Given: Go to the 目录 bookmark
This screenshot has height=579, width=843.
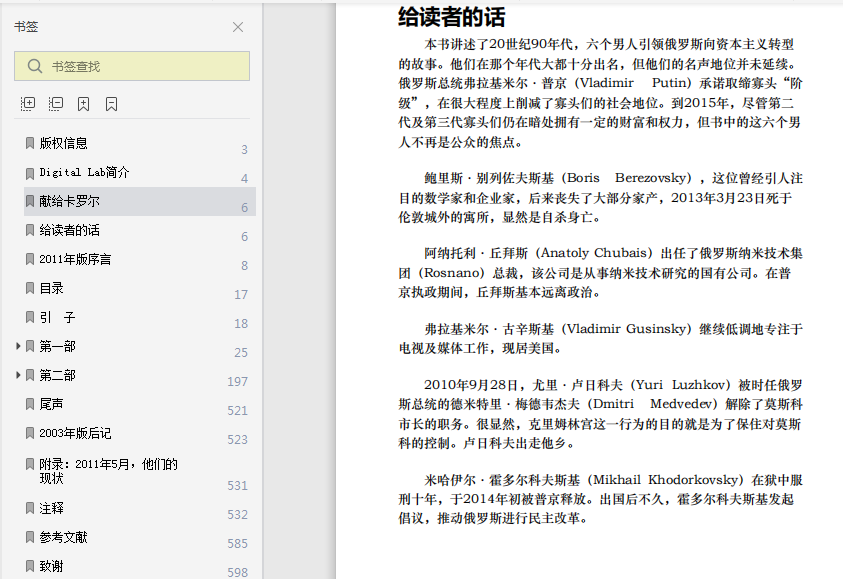Looking at the screenshot, I should [52, 288].
